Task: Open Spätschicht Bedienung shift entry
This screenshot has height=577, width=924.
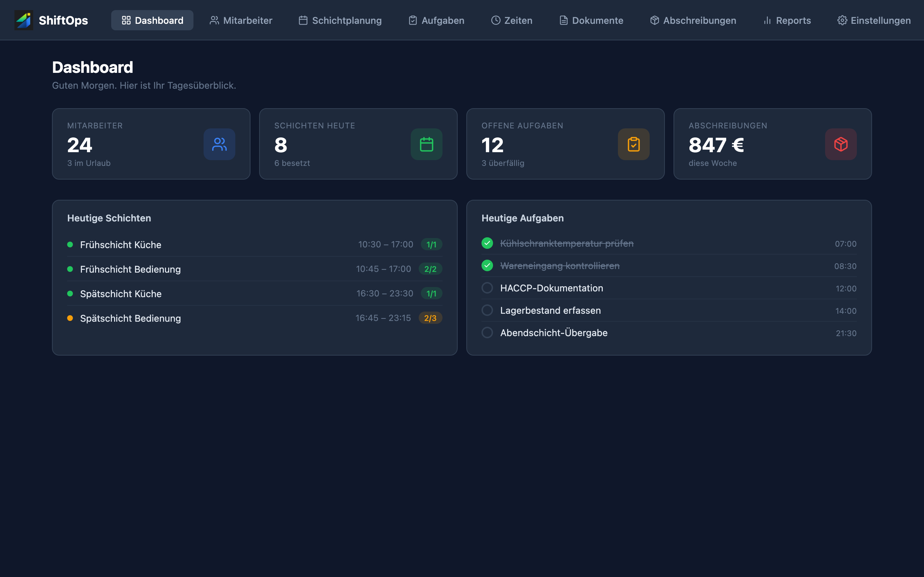Action: [x=131, y=318]
